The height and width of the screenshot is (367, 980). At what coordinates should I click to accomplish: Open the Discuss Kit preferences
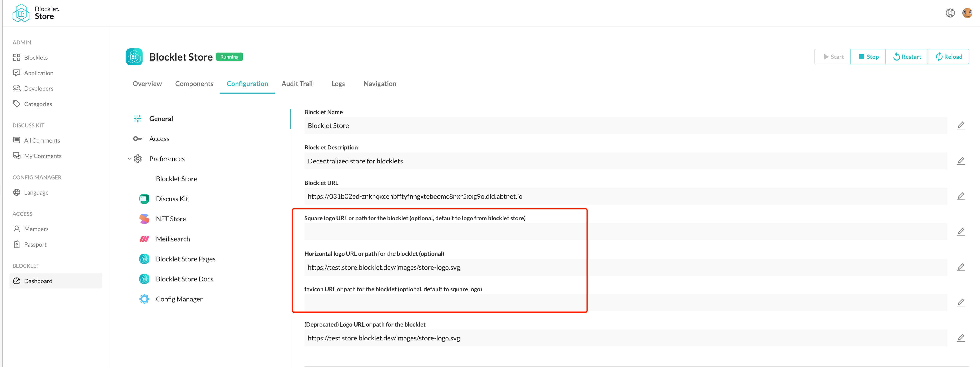(x=172, y=199)
